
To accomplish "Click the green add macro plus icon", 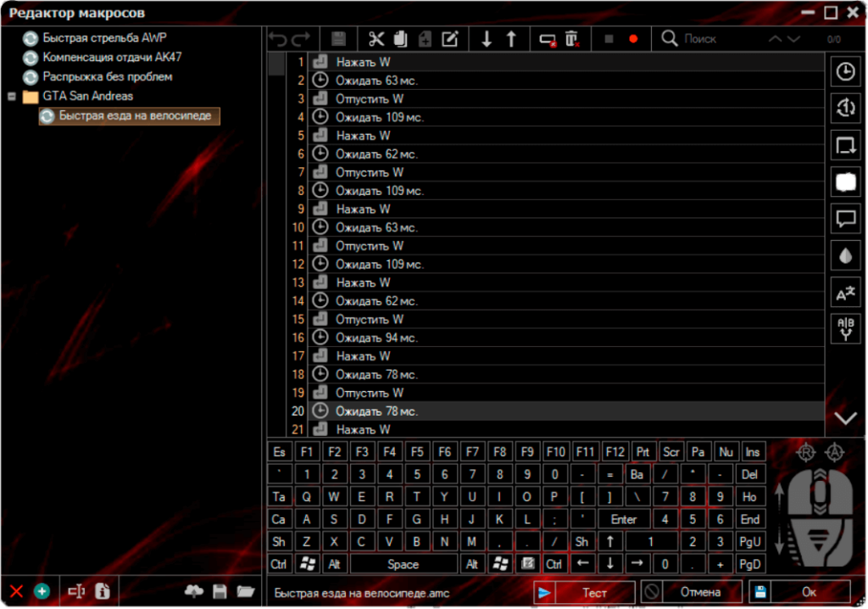I will pos(42,591).
